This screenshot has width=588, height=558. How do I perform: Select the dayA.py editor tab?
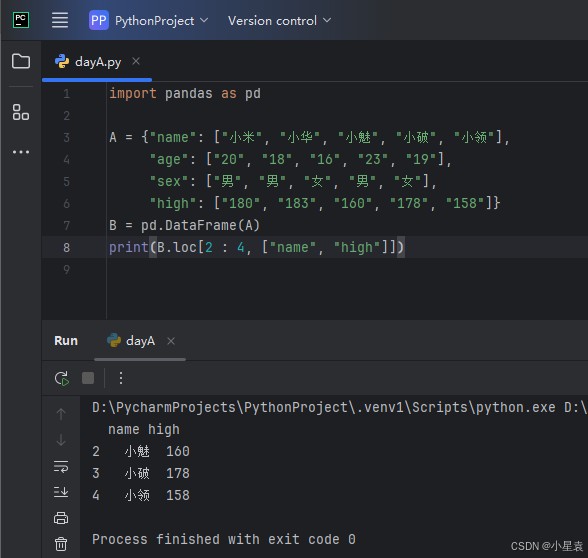(x=89, y=62)
